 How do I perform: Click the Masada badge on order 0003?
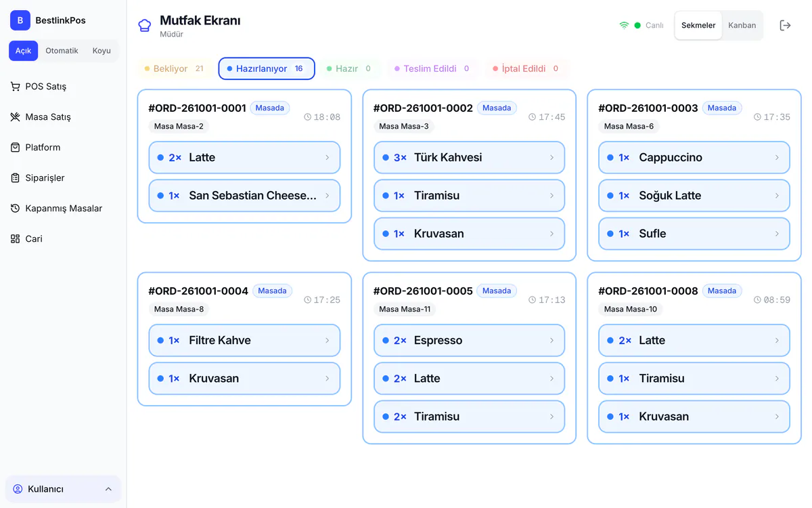722,108
